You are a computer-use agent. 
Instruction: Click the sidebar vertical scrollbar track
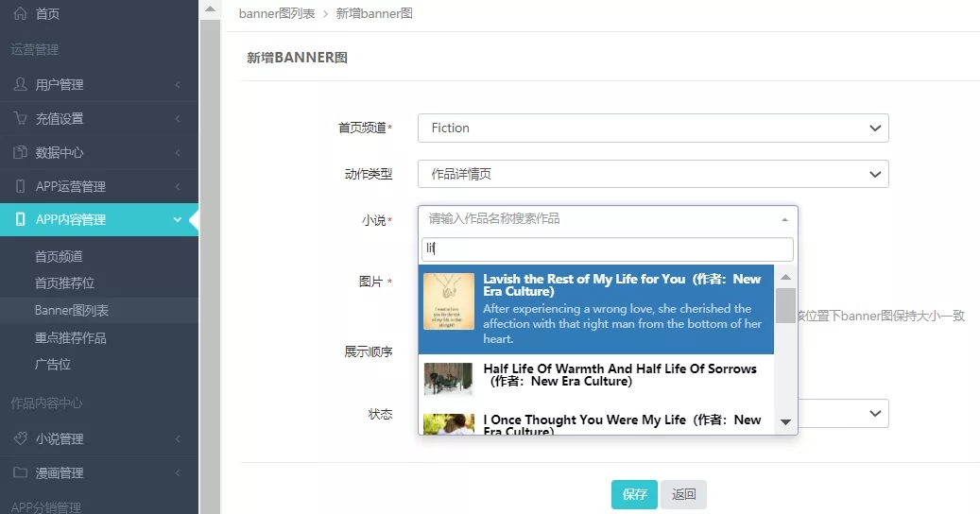(210, 268)
